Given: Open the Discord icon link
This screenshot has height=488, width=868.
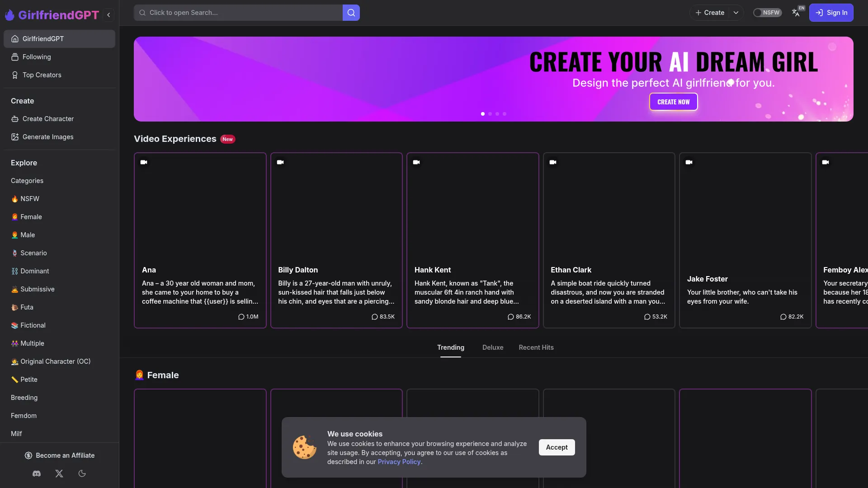Looking at the screenshot, I should (x=37, y=474).
